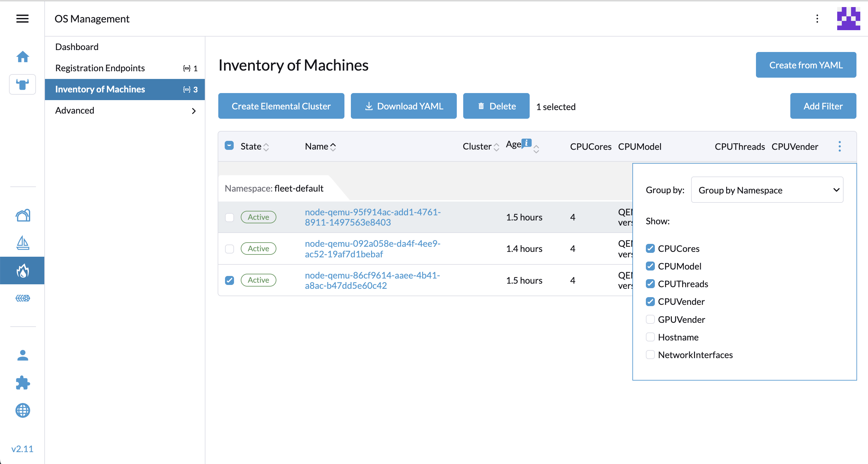Enable the GPUVender column checkbox
Image resolution: width=868 pixels, height=464 pixels.
[x=650, y=319]
